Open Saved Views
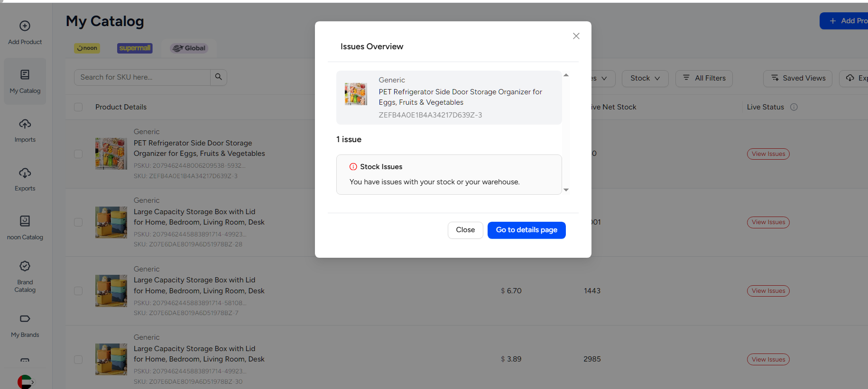 click(798, 78)
